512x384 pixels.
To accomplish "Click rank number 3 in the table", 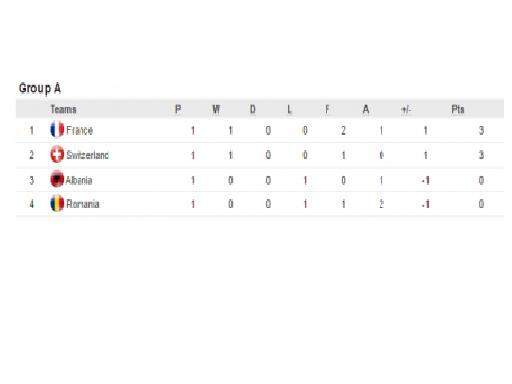I will (x=32, y=180).
